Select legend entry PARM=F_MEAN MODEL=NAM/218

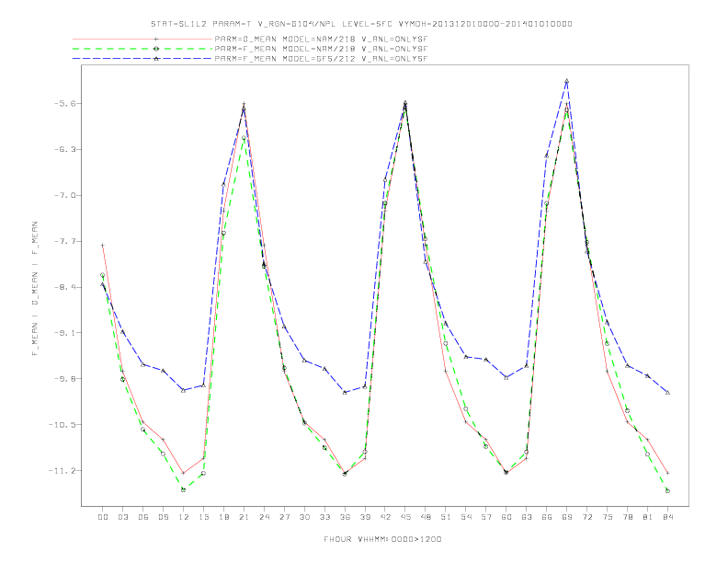(321, 49)
